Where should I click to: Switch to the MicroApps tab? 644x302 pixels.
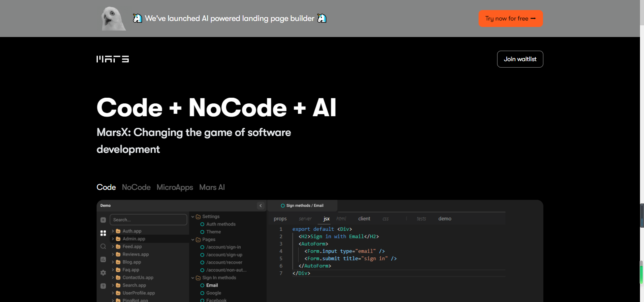click(x=175, y=187)
